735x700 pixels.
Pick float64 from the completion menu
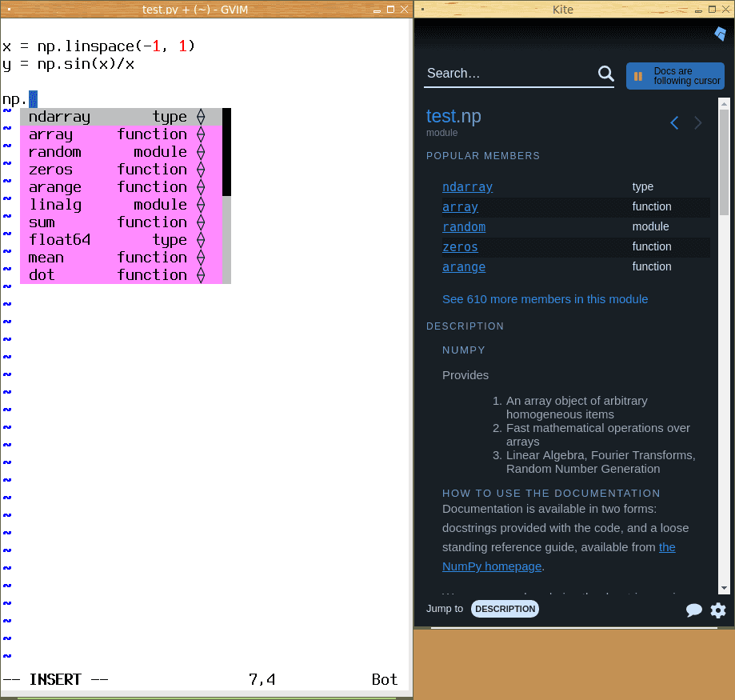click(60, 240)
